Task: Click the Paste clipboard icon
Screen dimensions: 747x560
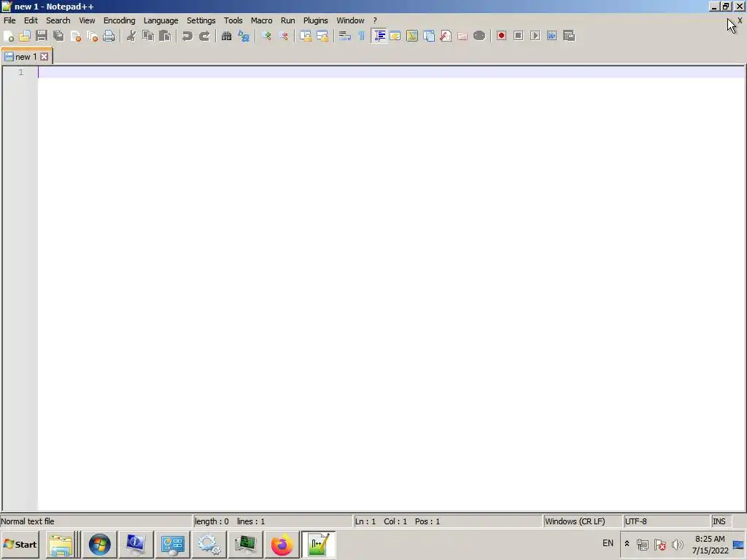Action: pyautogui.click(x=165, y=36)
